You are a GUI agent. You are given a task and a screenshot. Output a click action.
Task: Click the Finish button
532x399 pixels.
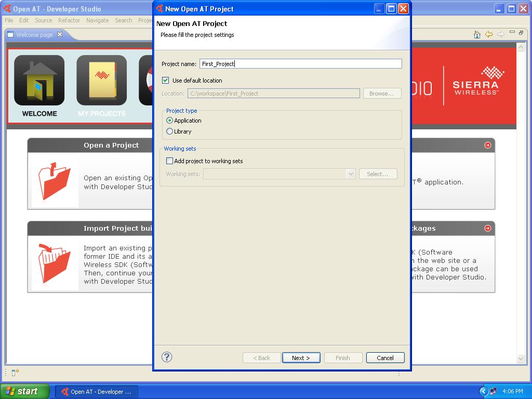coord(343,357)
